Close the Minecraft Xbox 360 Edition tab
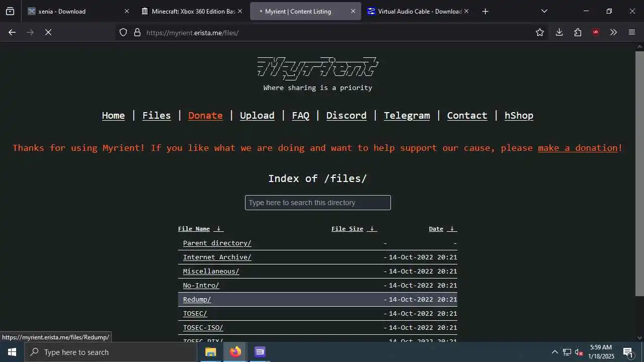 click(x=240, y=11)
